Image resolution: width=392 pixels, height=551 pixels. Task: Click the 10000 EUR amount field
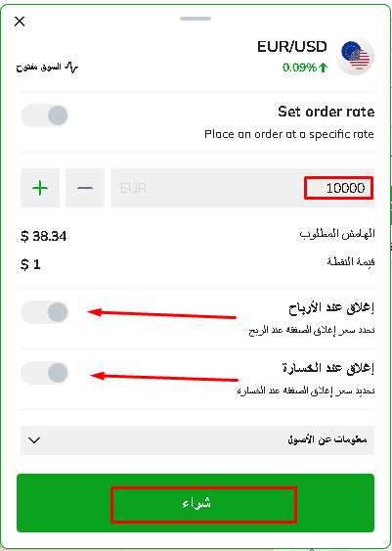tap(242, 188)
